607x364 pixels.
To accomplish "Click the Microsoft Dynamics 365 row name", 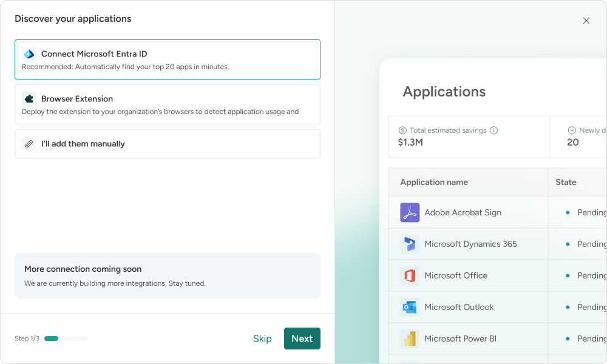I will click(470, 244).
